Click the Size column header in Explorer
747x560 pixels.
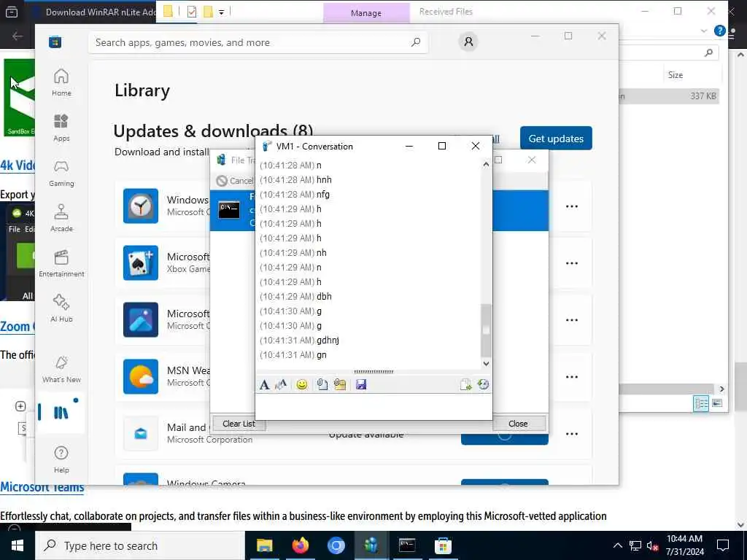click(x=676, y=75)
